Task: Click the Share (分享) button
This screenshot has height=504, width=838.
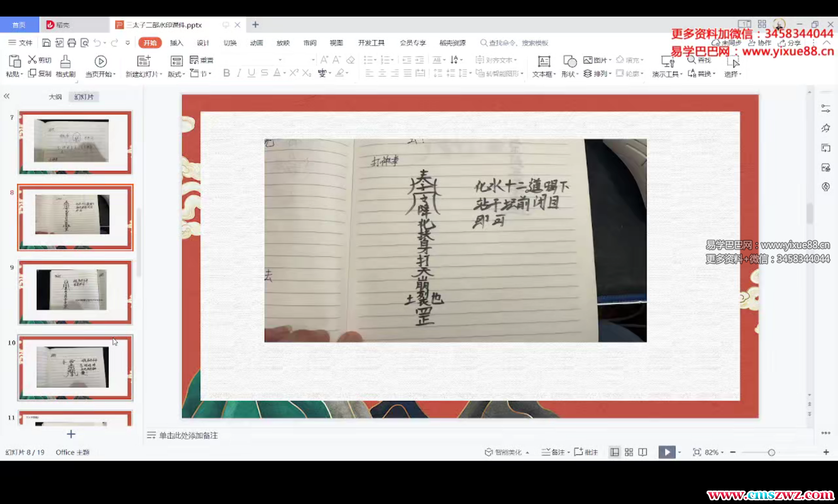Action: (790, 43)
